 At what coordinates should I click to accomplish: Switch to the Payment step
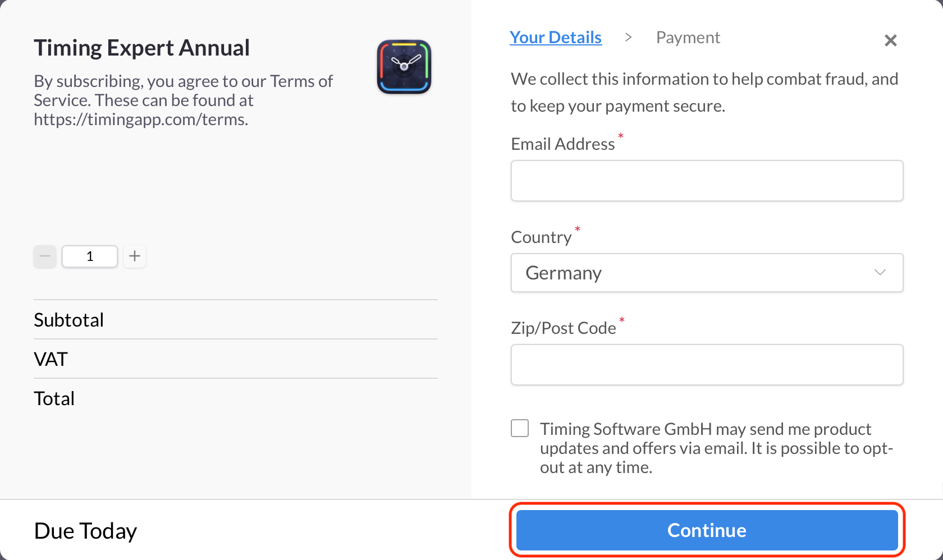pyautogui.click(x=688, y=37)
